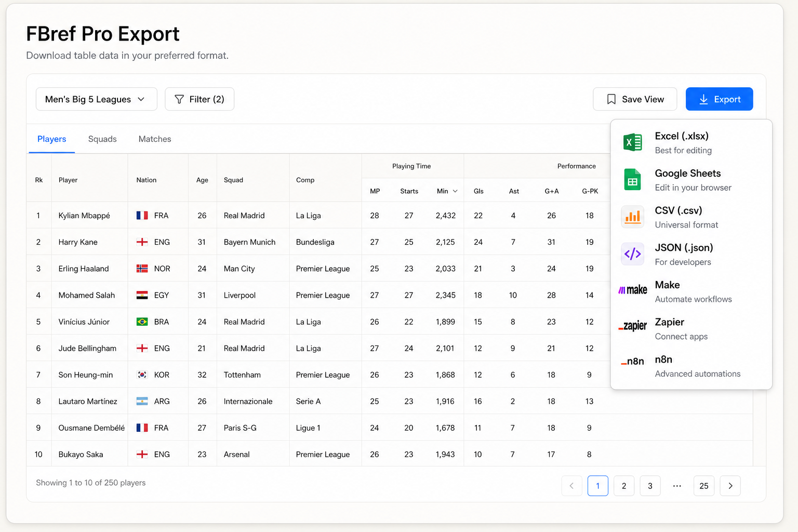Click Bundesliga competition cell

coord(315,242)
